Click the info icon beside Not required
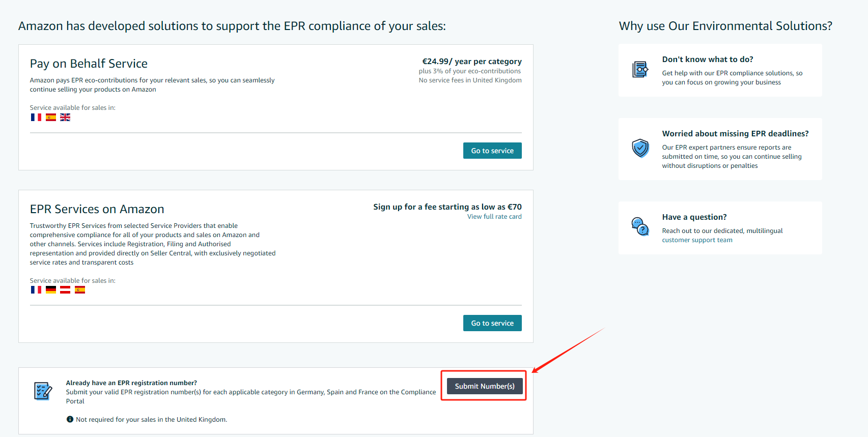This screenshot has height=437, width=868. click(x=70, y=419)
